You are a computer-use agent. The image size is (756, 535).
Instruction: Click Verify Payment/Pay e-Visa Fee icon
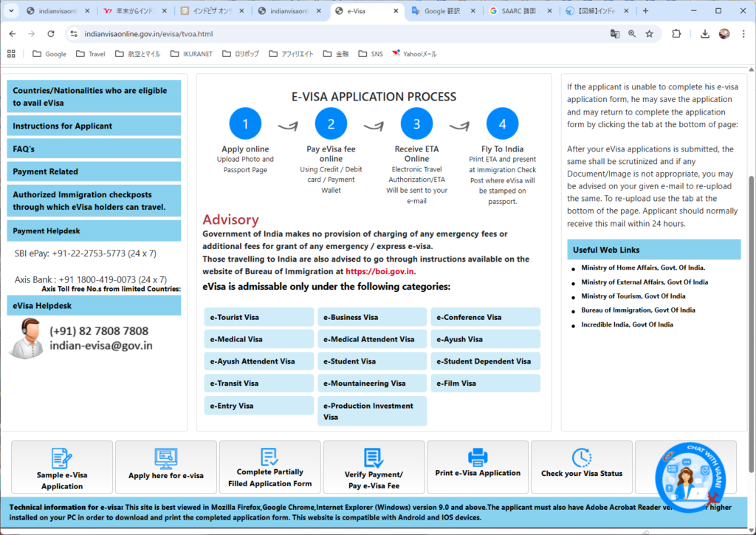374,458
